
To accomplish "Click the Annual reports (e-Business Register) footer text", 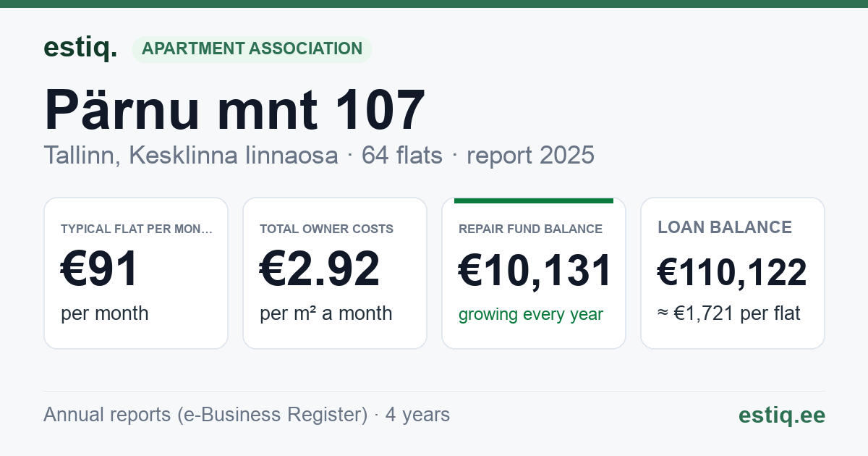I will tap(247, 415).
